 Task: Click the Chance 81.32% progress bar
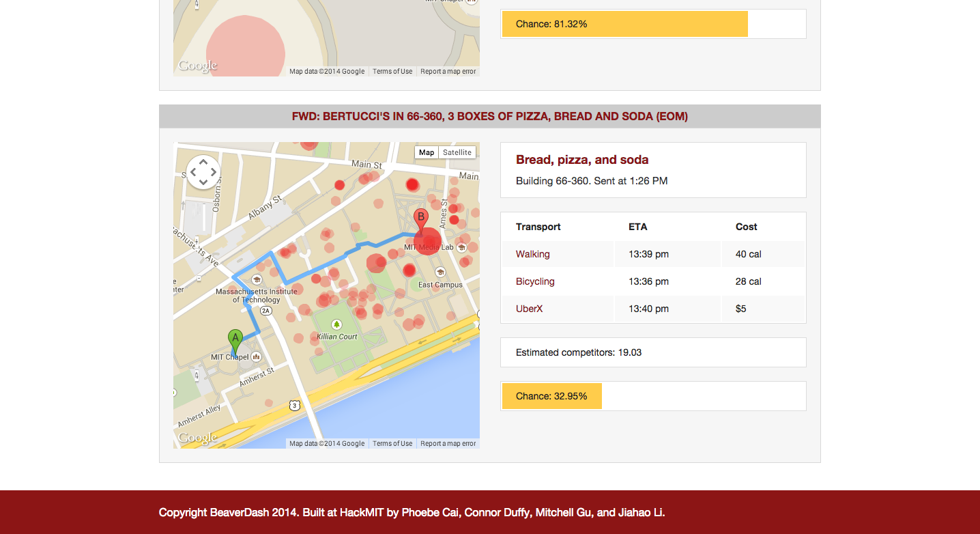coord(653,24)
